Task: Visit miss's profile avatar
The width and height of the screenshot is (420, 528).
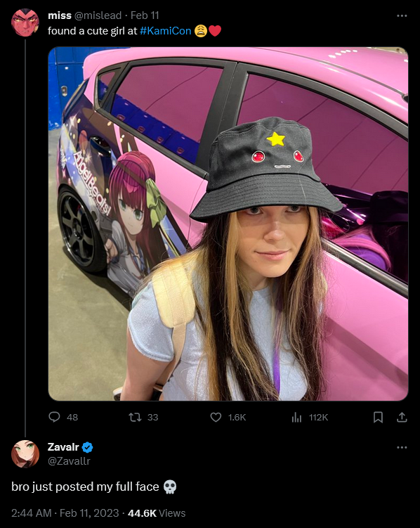Action: (25, 22)
